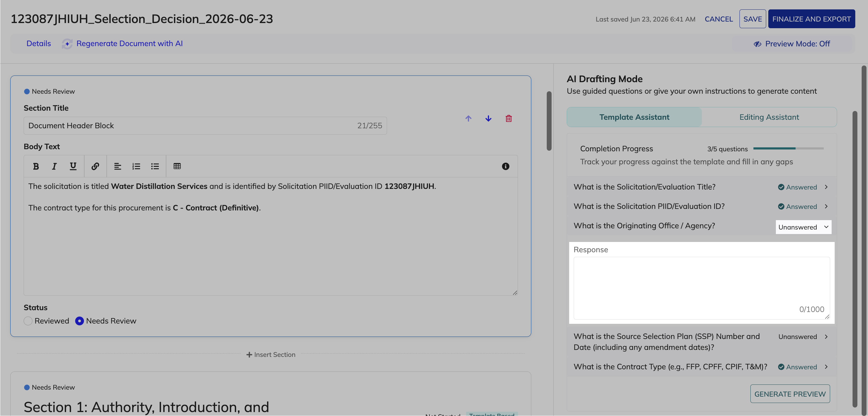Click FINALIZE AND EXPORT
The height and width of the screenshot is (416, 868).
(811, 19)
